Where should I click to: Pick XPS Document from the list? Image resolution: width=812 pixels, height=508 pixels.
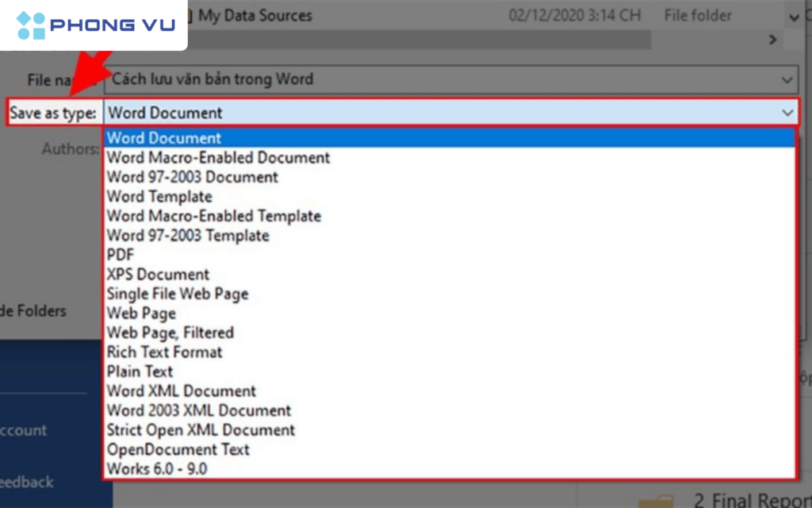point(159,274)
